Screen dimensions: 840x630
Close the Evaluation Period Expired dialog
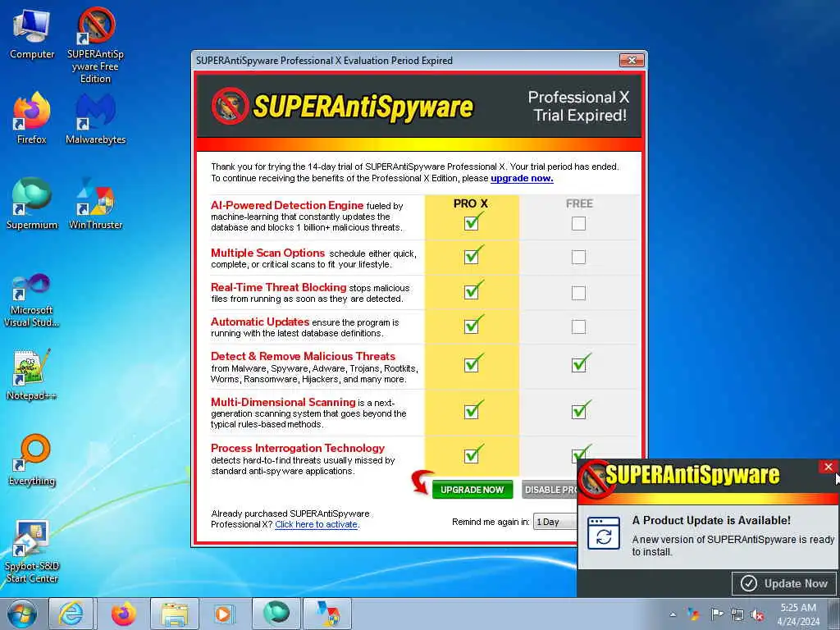click(x=631, y=60)
